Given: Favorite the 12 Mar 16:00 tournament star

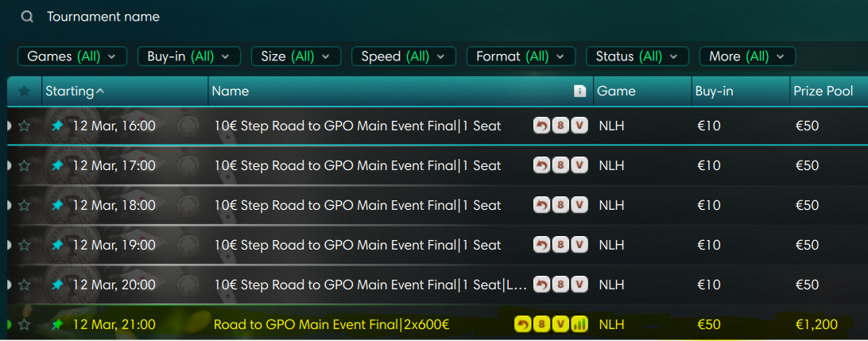Looking at the screenshot, I should point(25,126).
